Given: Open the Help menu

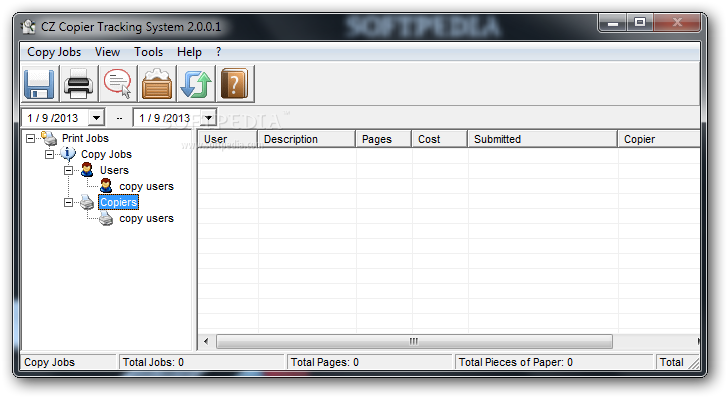Looking at the screenshot, I should point(189,52).
